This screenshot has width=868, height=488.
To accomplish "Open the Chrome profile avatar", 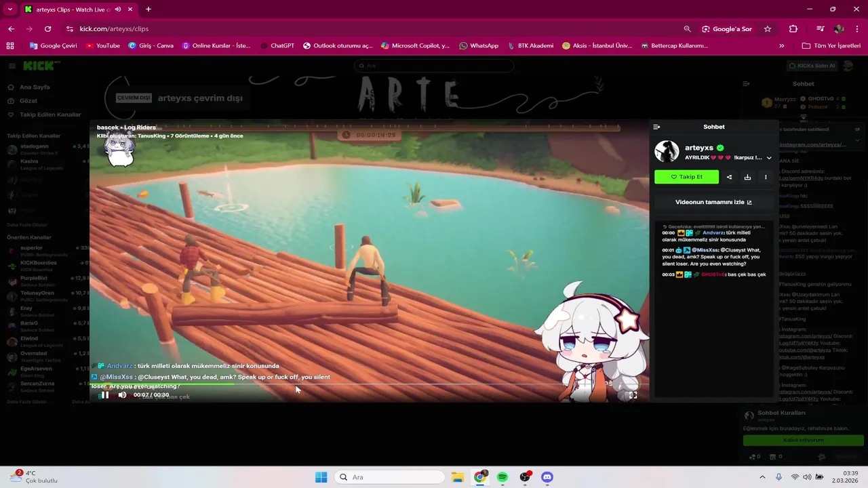I will coord(839,29).
